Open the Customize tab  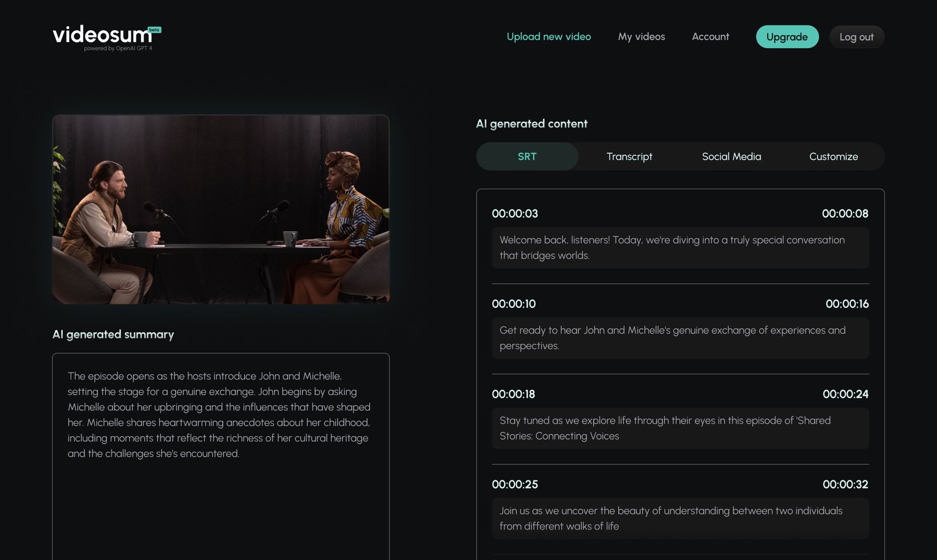[x=833, y=156]
